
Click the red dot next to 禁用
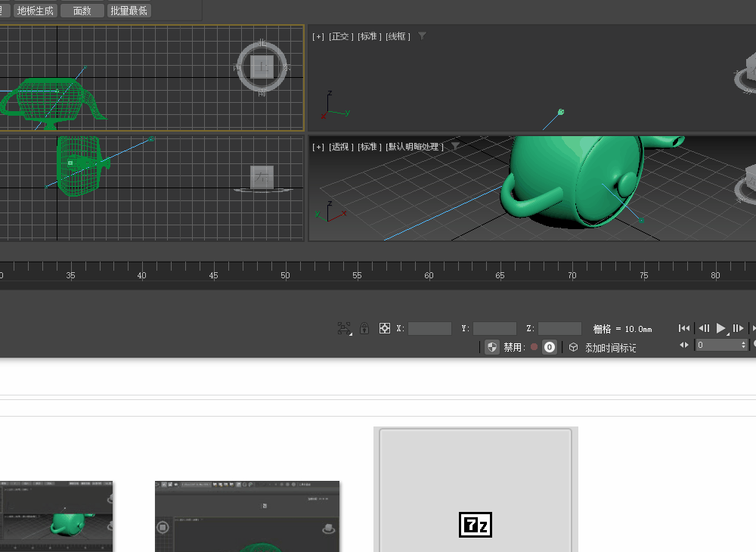pyautogui.click(x=534, y=346)
